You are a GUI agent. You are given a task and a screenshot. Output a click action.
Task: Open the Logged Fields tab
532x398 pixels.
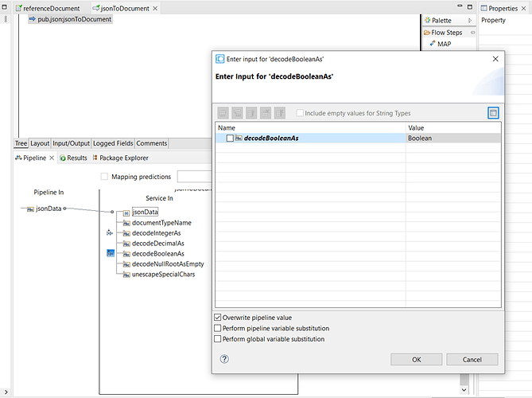pyautogui.click(x=113, y=143)
